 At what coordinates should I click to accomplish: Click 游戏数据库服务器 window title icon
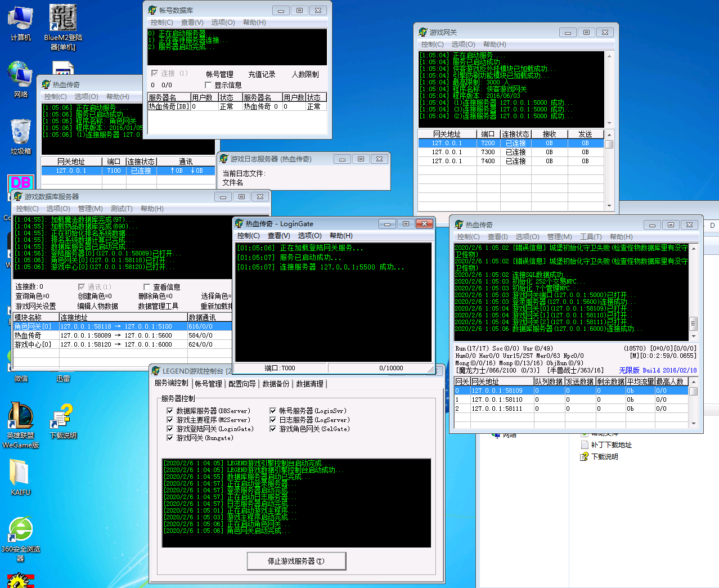point(17,196)
